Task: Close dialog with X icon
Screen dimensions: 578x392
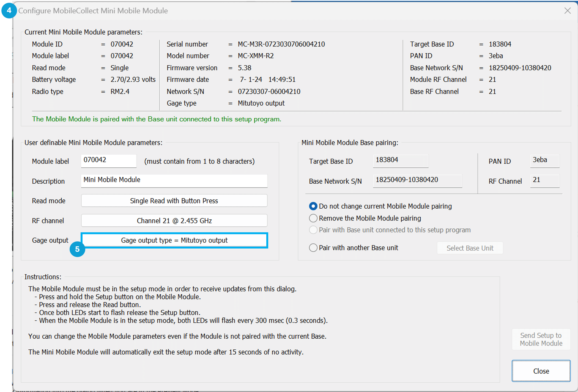Action: pyautogui.click(x=567, y=11)
